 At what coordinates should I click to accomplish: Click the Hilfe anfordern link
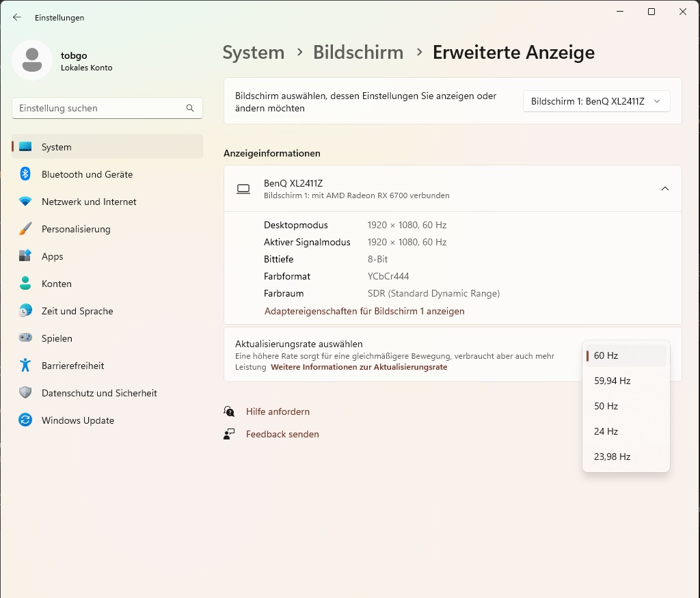(278, 411)
